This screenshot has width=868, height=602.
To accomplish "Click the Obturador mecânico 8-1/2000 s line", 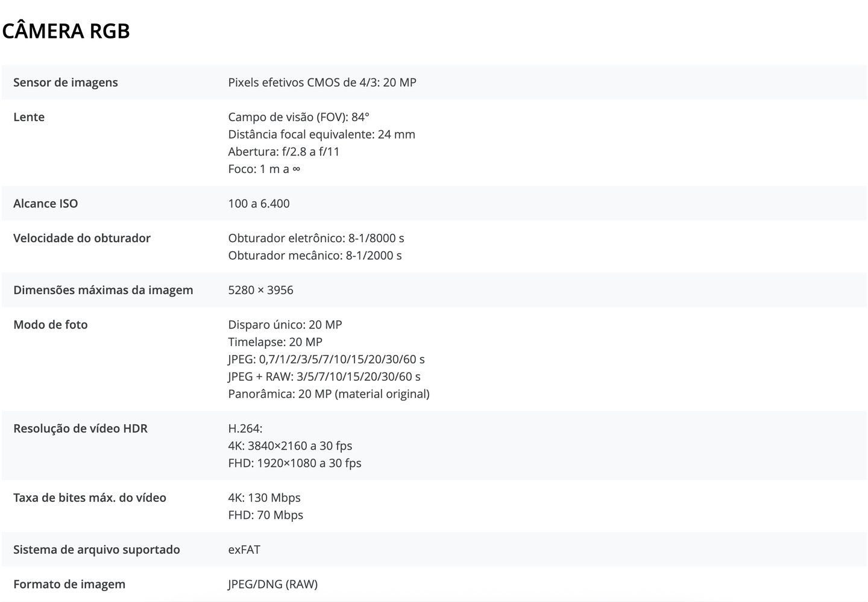I will (x=315, y=256).
